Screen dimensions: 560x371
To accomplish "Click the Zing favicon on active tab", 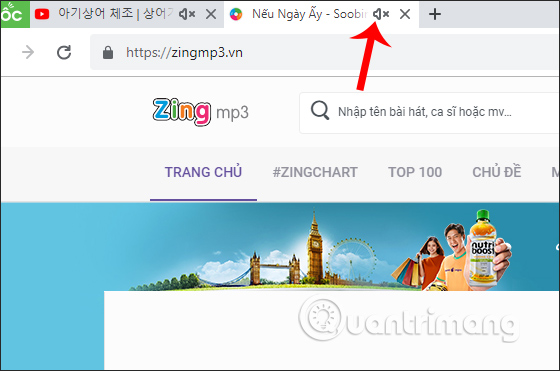I will [236, 14].
